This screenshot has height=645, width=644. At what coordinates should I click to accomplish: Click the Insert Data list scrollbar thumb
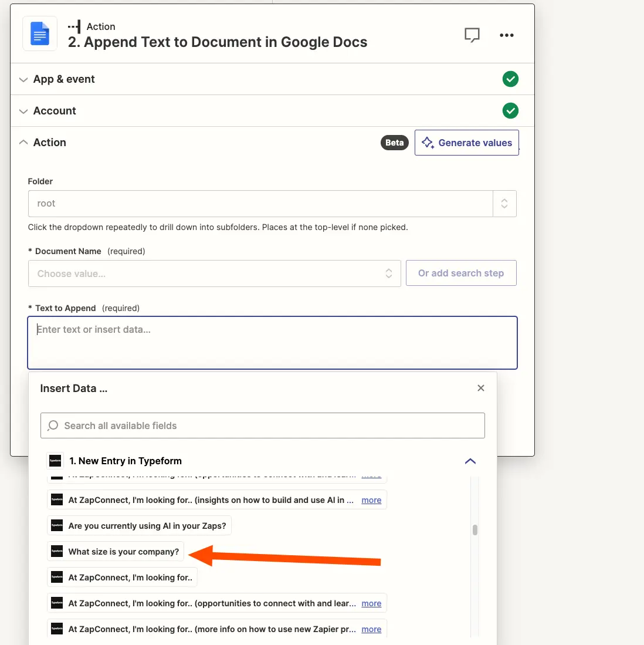pyautogui.click(x=474, y=530)
